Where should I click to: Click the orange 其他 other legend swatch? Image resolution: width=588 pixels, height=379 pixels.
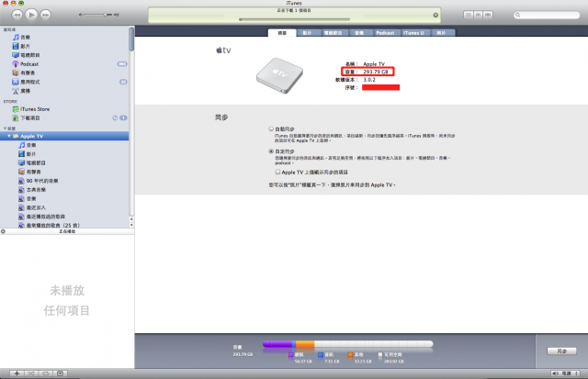[350, 354]
